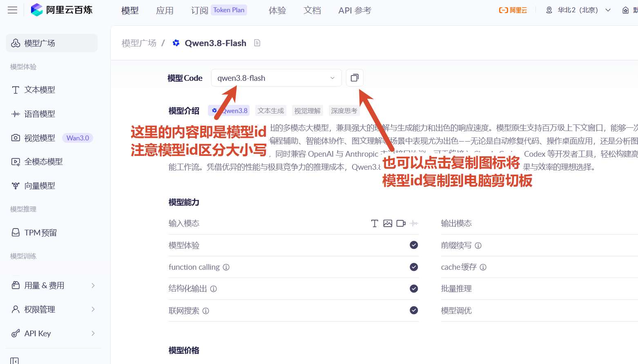Click info icon next to 联网搜索
The width and height of the screenshot is (638, 364).
(206, 311)
